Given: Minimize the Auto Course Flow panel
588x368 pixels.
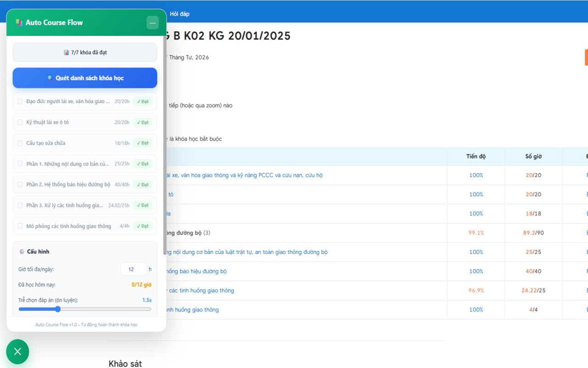Looking at the screenshot, I should point(153,23).
